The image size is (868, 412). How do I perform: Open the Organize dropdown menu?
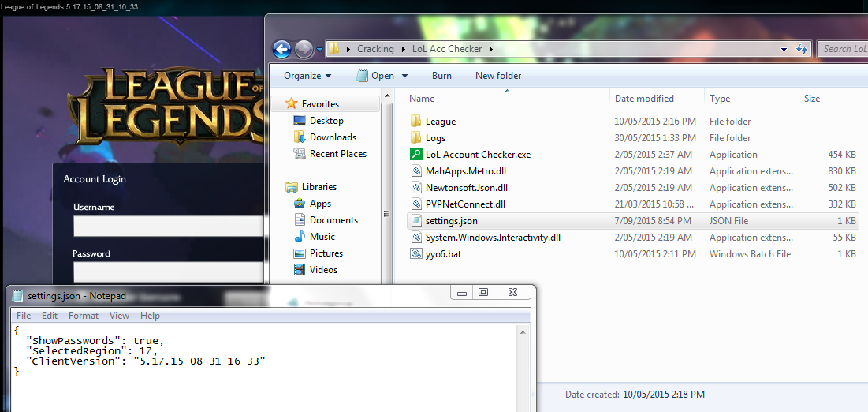307,76
